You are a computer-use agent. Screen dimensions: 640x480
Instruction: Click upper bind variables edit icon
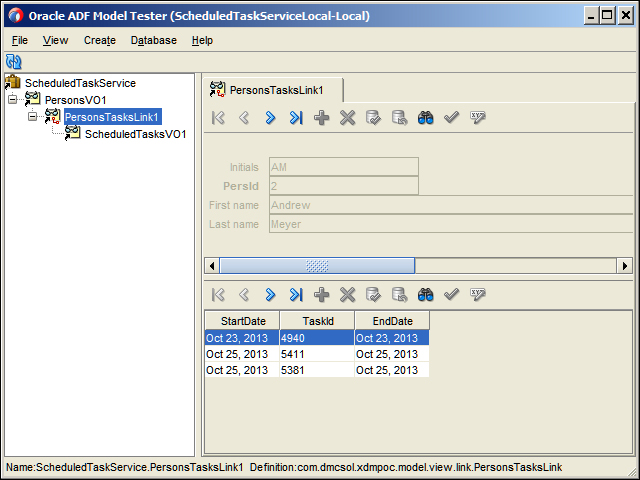[x=478, y=118]
